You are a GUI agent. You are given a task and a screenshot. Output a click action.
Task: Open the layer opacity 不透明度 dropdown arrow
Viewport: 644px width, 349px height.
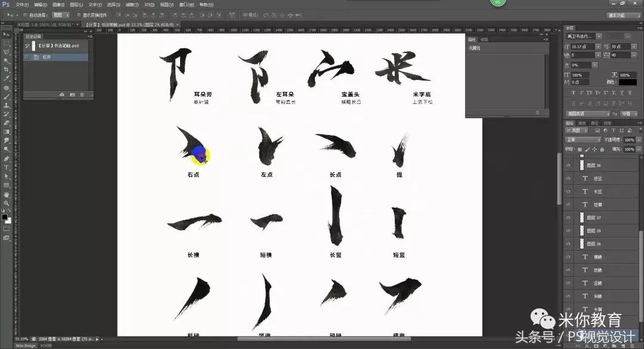click(639, 140)
